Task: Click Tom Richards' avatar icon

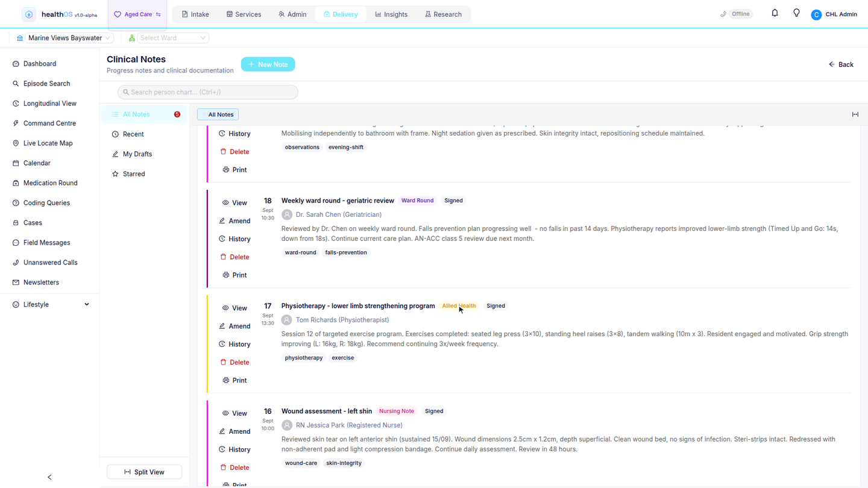Action: 287,320
